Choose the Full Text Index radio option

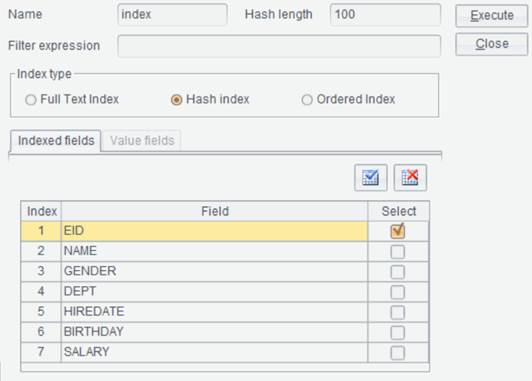coord(31,100)
